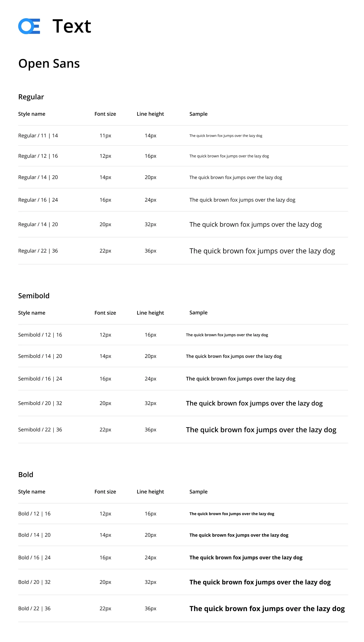Click the "Semibold / 14 | 20" style label
The width and height of the screenshot is (364, 642).
(40, 356)
